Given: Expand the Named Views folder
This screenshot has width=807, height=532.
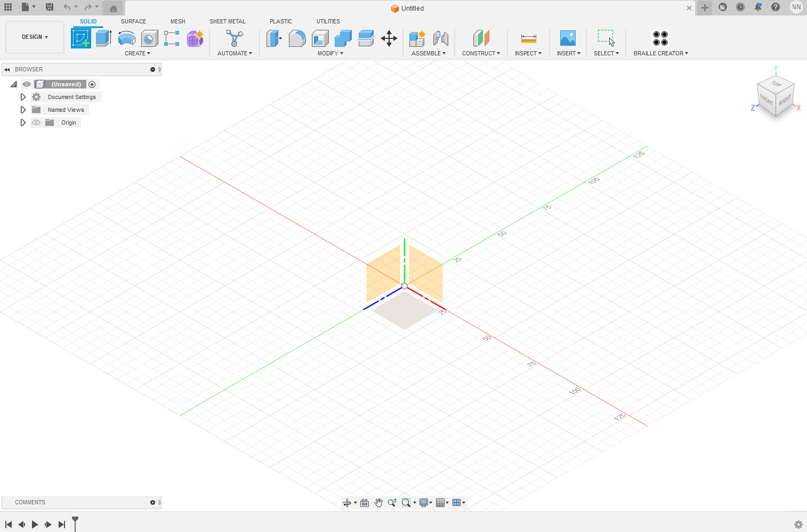Looking at the screenshot, I should [x=23, y=109].
